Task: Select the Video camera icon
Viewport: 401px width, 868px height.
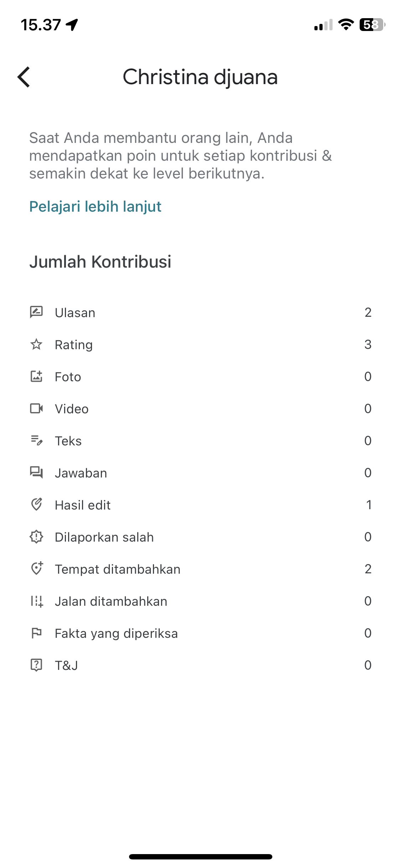Action: [x=36, y=408]
